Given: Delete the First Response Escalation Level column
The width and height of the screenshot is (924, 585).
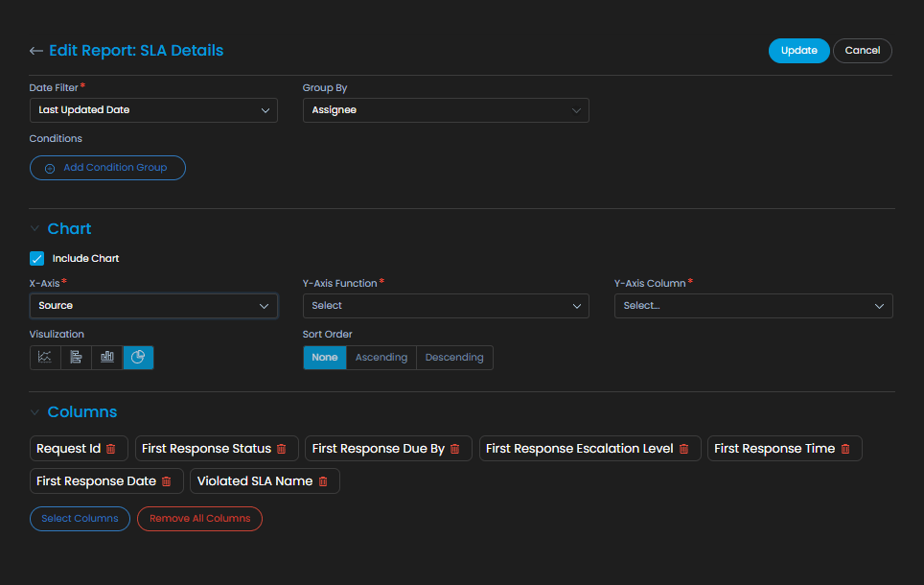Looking at the screenshot, I should coord(683,449).
